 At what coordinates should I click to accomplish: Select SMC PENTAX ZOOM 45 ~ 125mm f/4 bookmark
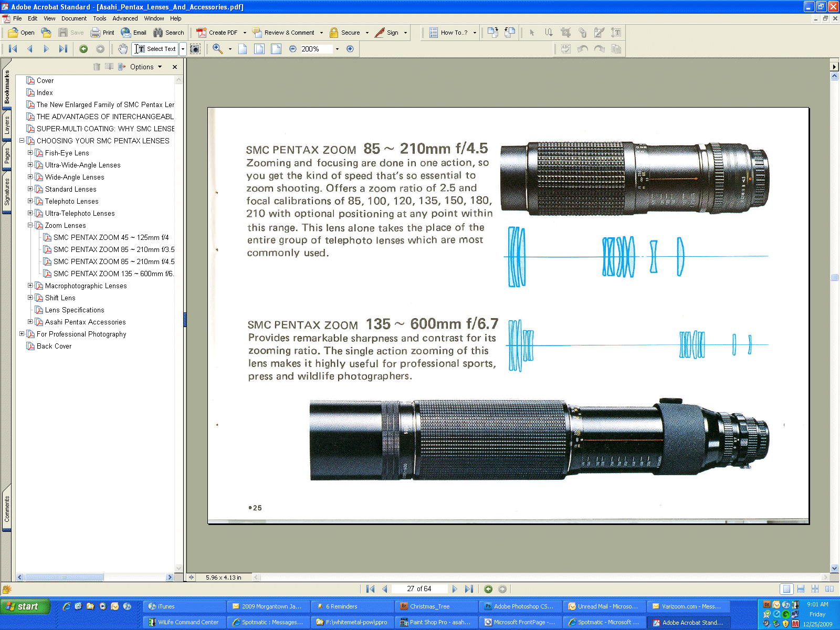pos(111,237)
